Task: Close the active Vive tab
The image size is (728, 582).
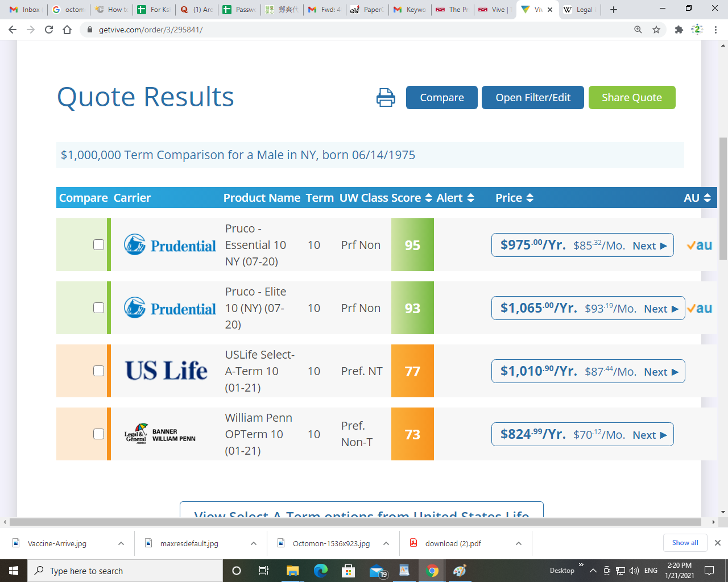Action: tap(550, 10)
